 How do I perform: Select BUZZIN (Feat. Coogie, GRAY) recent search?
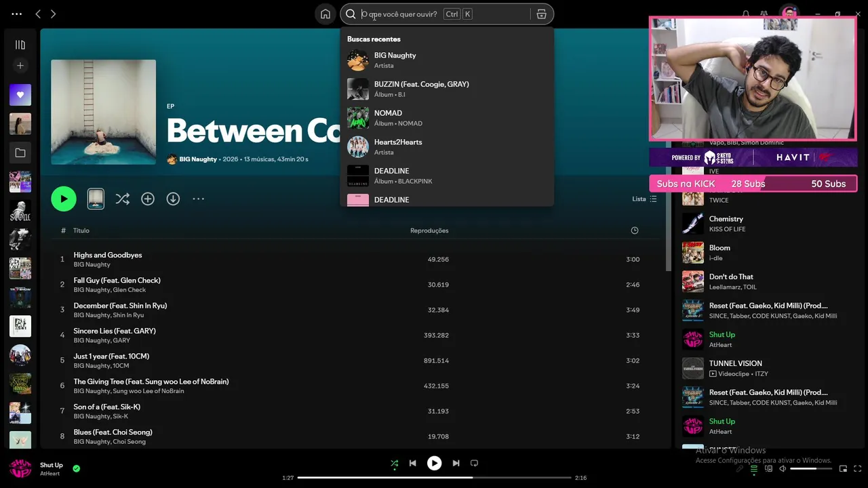pyautogui.click(x=447, y=89)
